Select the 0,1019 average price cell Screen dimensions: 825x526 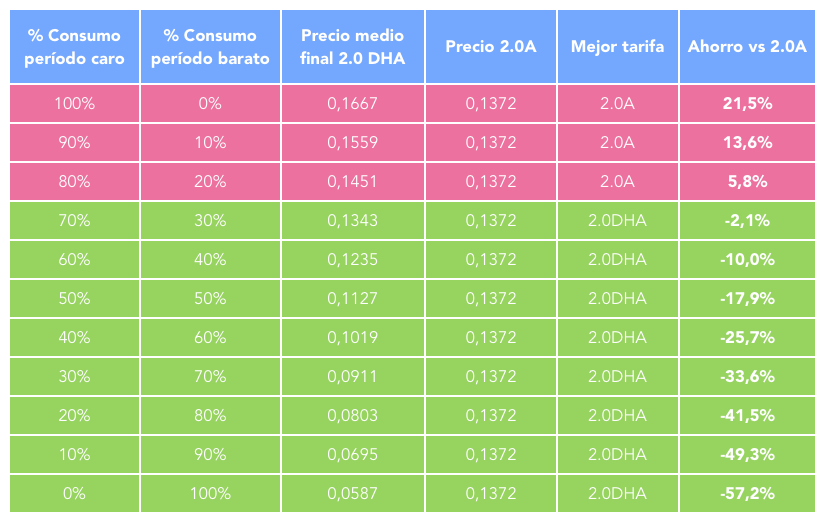tap(353, 338)
